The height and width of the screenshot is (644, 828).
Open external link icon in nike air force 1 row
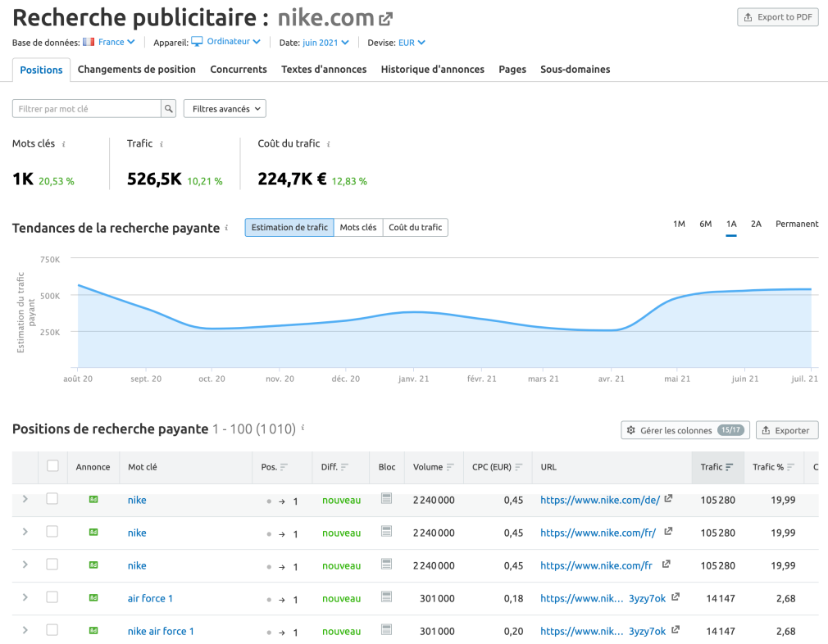point(676,630)
